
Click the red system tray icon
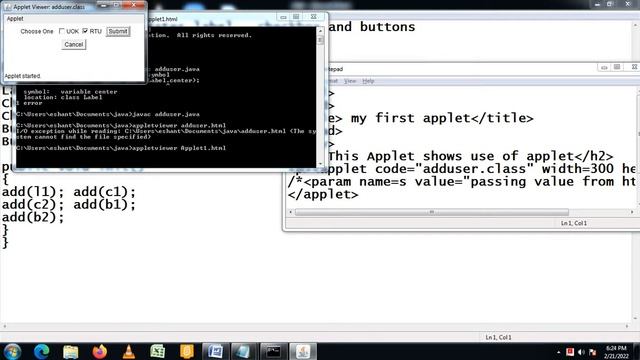570,351
